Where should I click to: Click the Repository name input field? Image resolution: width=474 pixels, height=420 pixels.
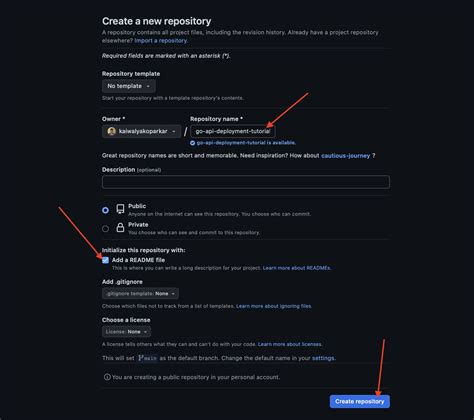(233, 131)
